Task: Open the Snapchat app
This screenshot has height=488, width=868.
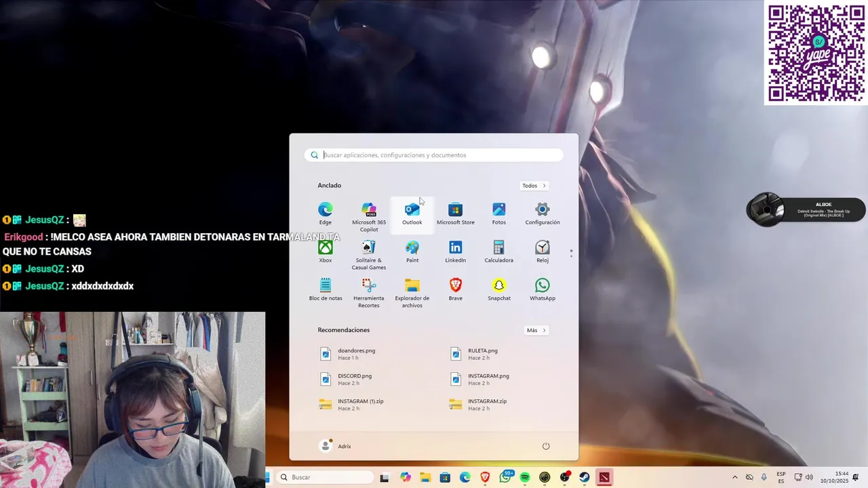Action: [x=499, y=290]
